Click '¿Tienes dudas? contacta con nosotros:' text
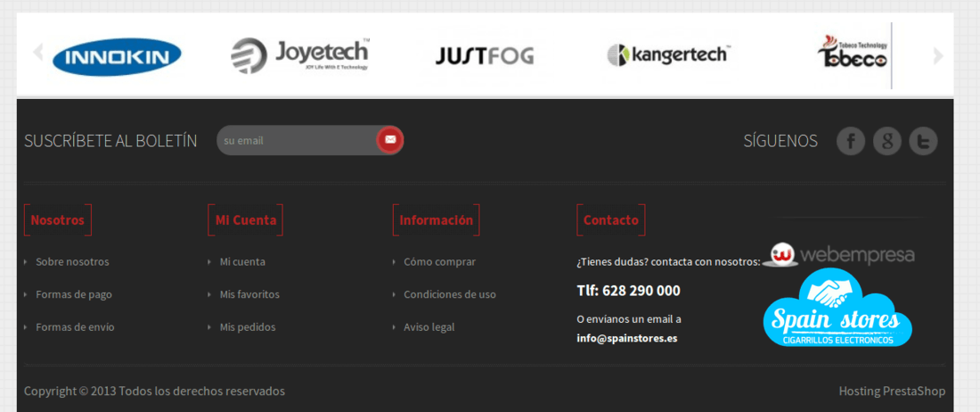This screenshot has height=412, width=980. [669, 261]
